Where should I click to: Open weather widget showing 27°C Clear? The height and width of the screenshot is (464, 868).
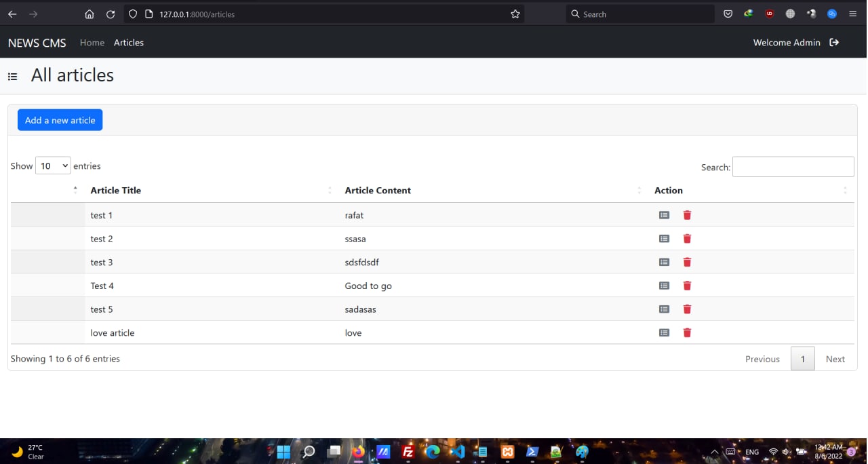point(28,452)
